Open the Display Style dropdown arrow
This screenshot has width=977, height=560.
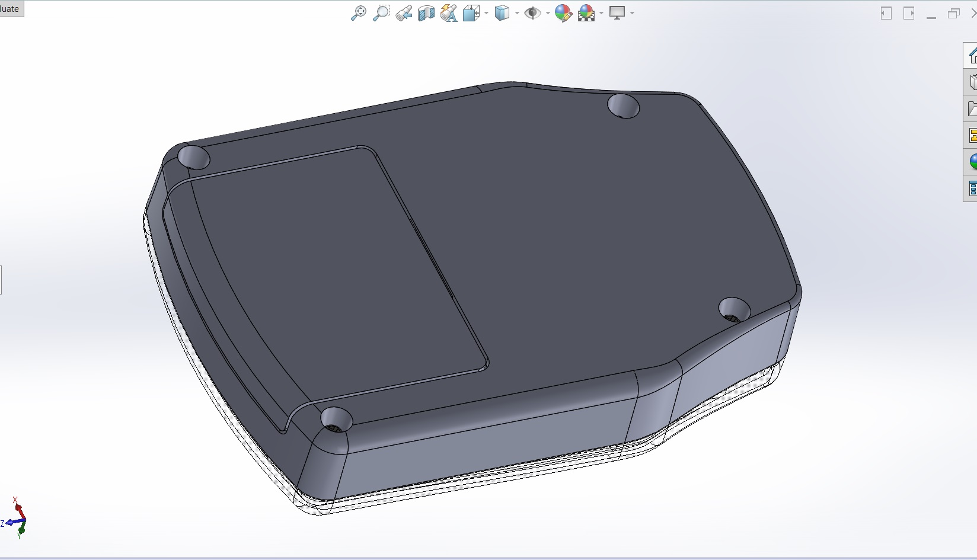pos(517,13)
